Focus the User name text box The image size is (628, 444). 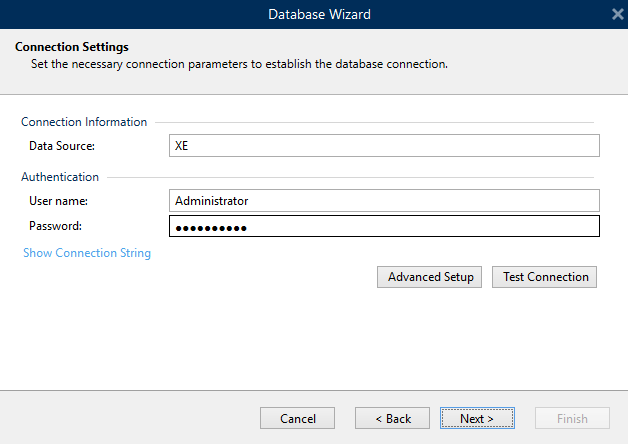384,201
